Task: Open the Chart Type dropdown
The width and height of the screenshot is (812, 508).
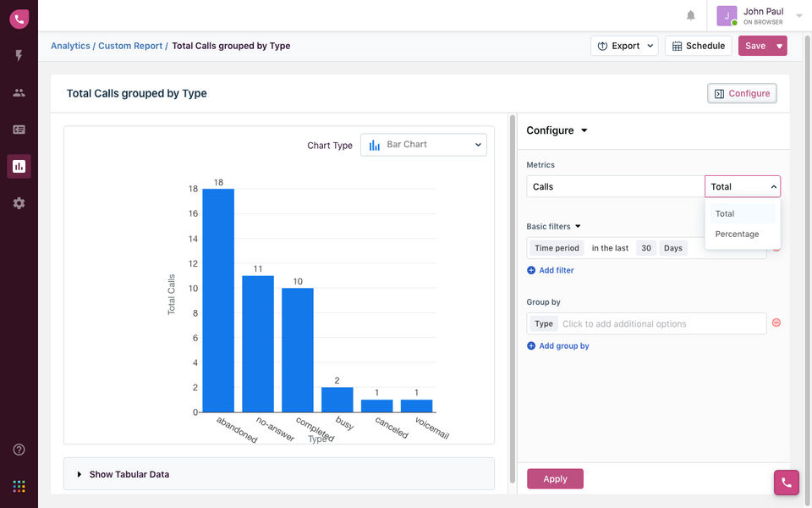Action: [424, 145]
